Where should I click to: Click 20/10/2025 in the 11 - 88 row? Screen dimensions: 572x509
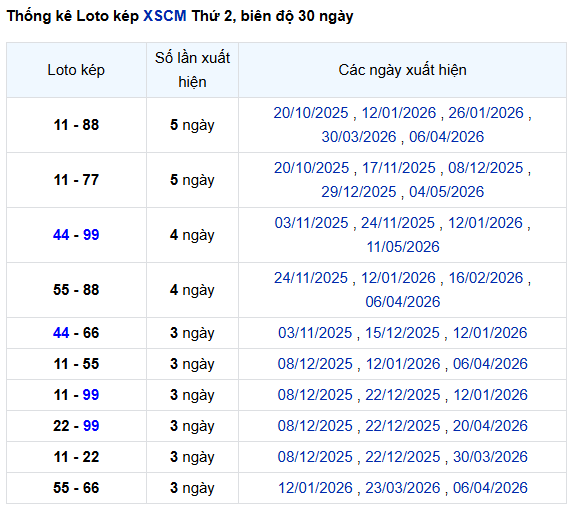(x=311, y=113)
